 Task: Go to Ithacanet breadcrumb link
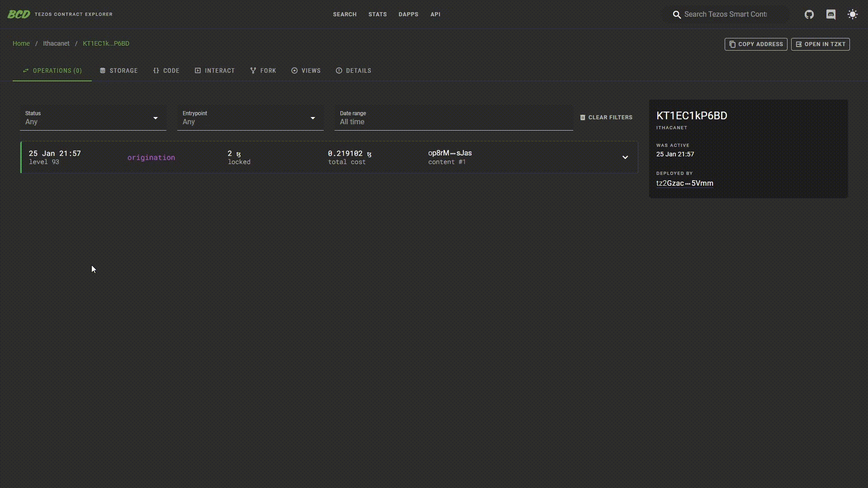(56, 43)
